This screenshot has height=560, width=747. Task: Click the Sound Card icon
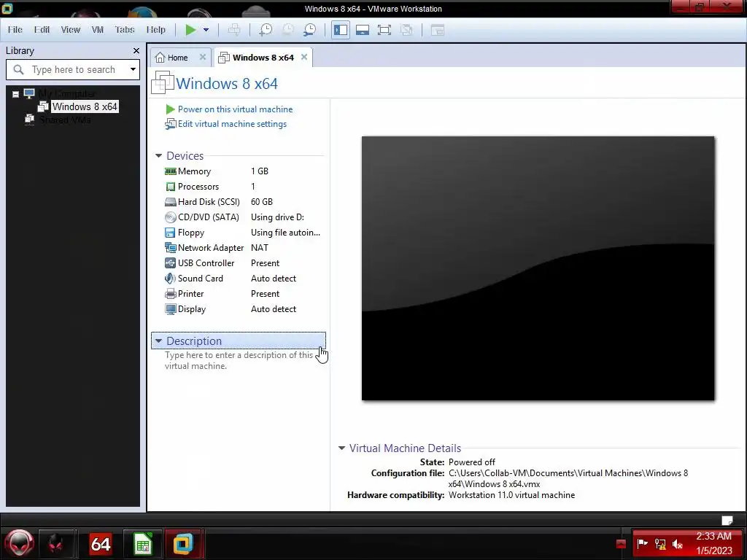pyautogui.click(x=170, y=278)
